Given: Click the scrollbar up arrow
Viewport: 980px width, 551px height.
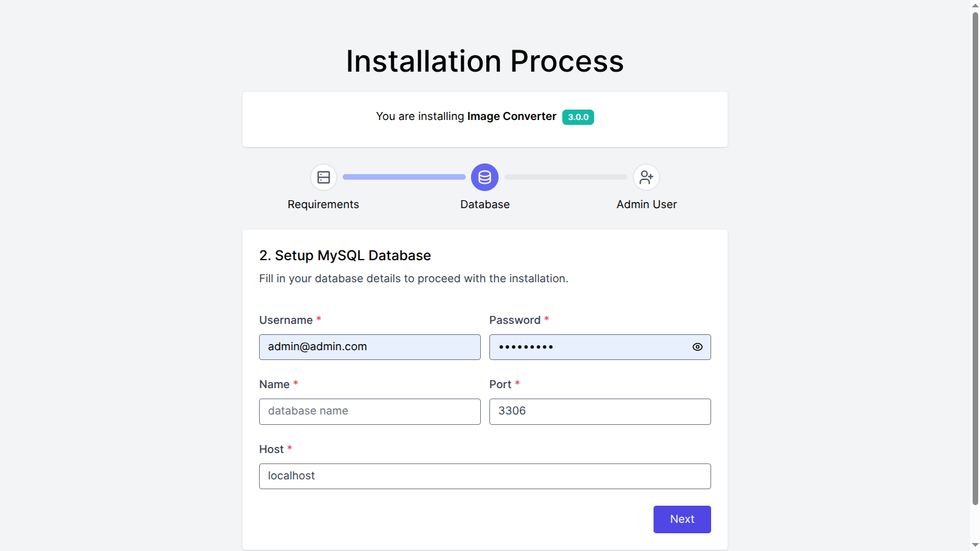Looking at the screenshot, I should 975,6.
